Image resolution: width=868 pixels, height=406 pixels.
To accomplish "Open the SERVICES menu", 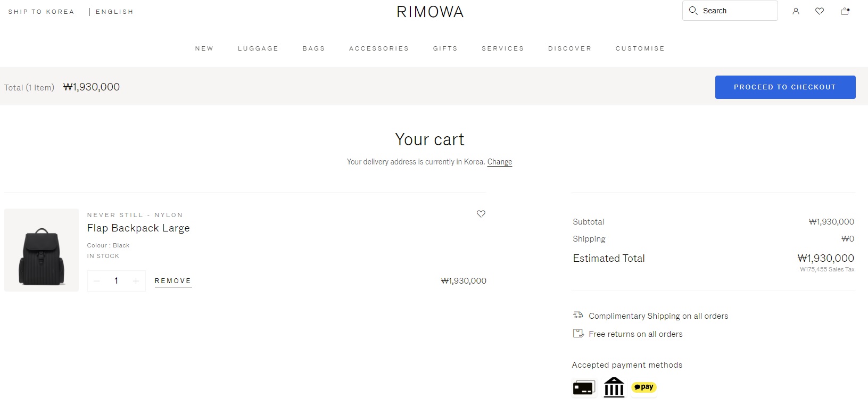I will pyautogui.click(x=503, y=48).
